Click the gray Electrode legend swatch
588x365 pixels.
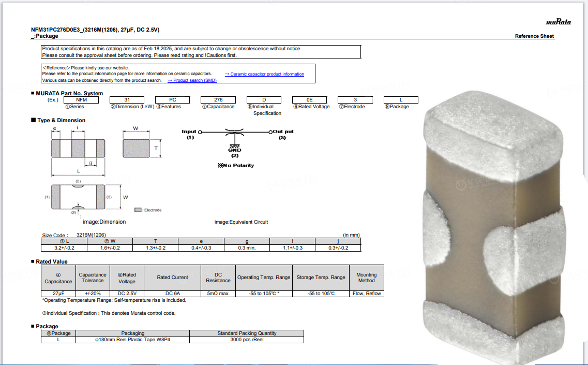(138, 210)
